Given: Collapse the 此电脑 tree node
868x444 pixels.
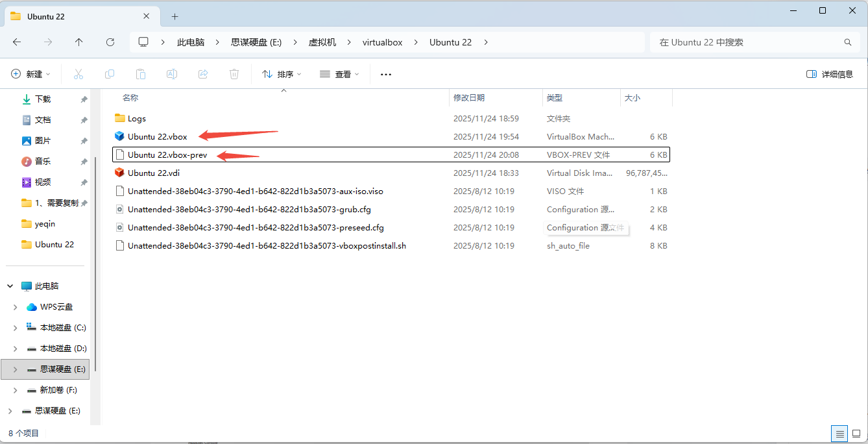Looking at the screenshot, I should 10,286.
